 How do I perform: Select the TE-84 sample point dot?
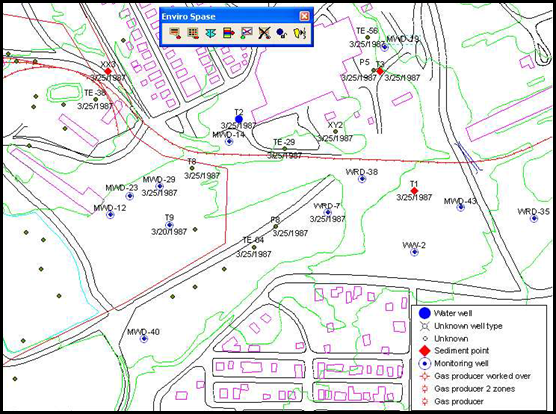(x=254, y=247)
